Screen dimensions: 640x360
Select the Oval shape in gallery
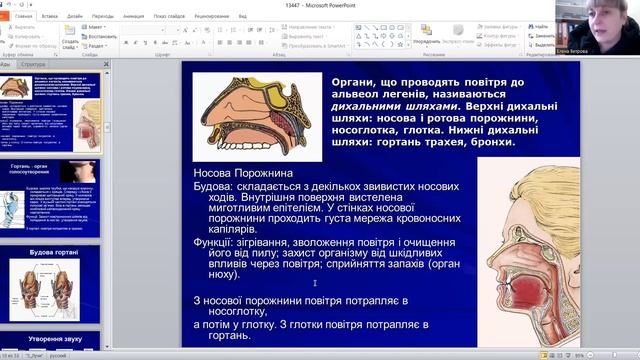point(392,27)
